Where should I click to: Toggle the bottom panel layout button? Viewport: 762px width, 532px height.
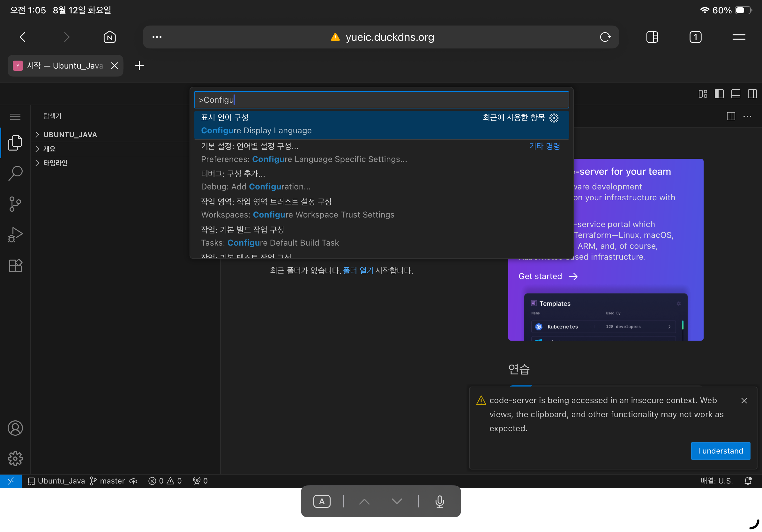click(736, 94)
